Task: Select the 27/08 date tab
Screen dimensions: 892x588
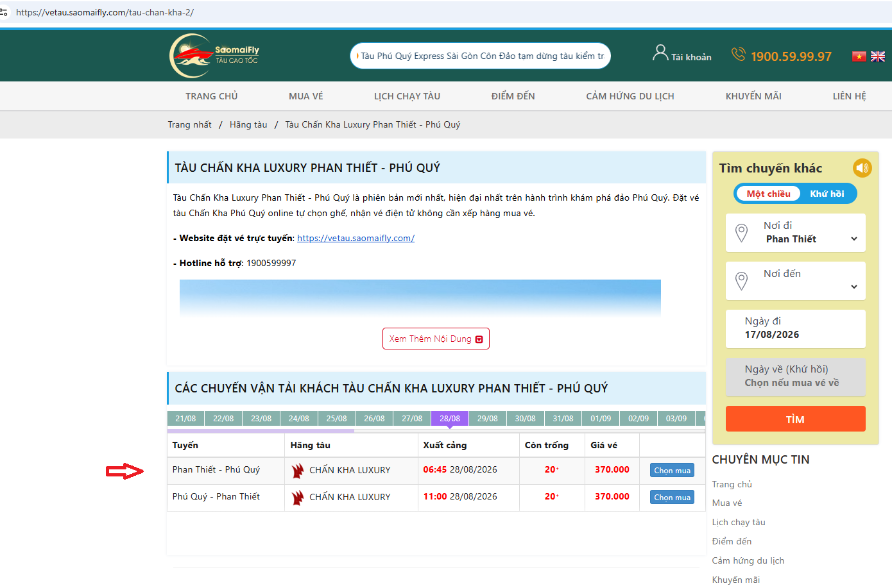Action: 412,419
